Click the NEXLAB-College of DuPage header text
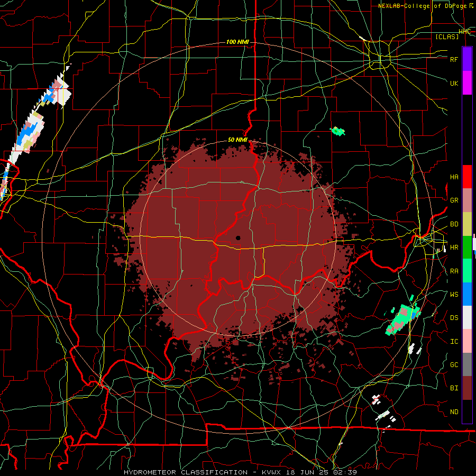The image size is (476, 476). [426, 6]
